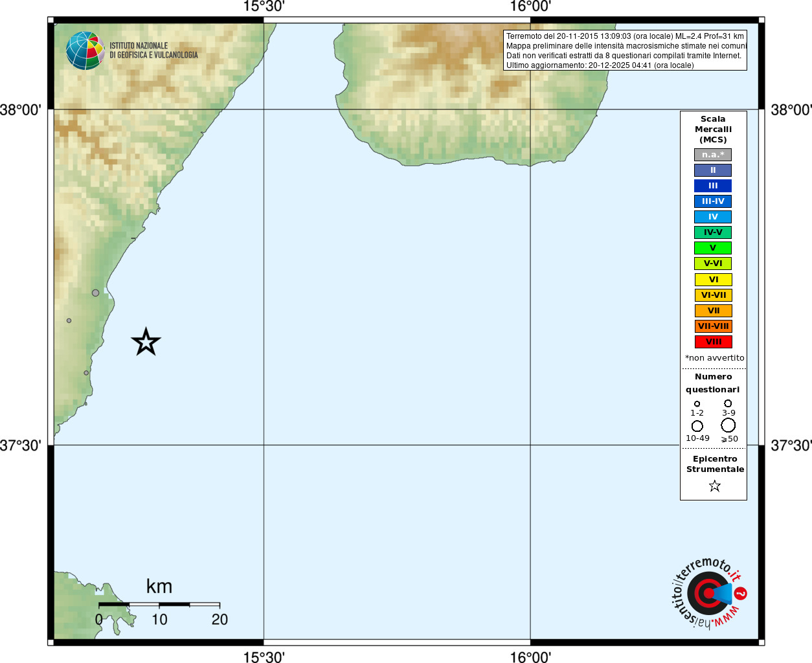This screenshot has height=663, width=812.
Task: Click the 'Epicentro Strumentale' heading
Action: pyautogui.click(x=715, y=464)
